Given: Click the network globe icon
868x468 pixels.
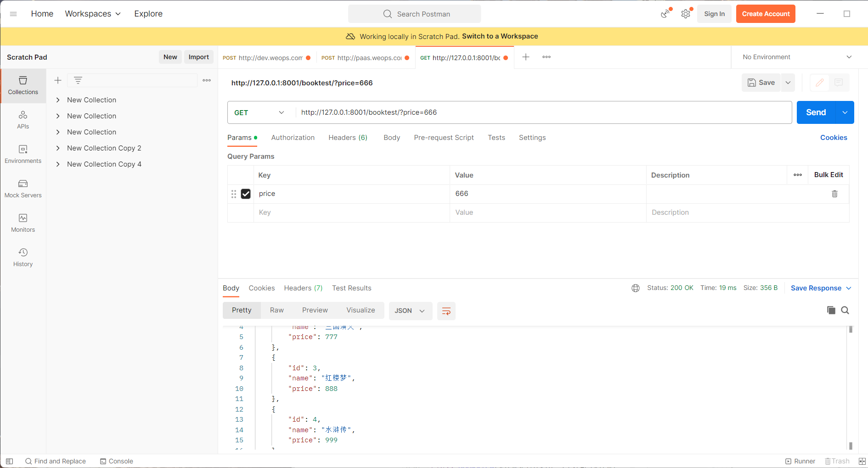Looking at the screenshot, I should tap(636, 288).
